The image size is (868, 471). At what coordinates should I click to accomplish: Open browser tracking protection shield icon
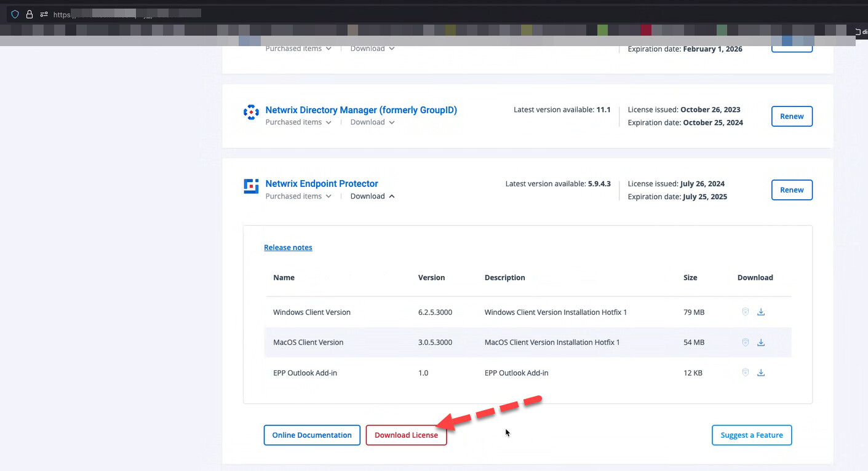point(15,14)
